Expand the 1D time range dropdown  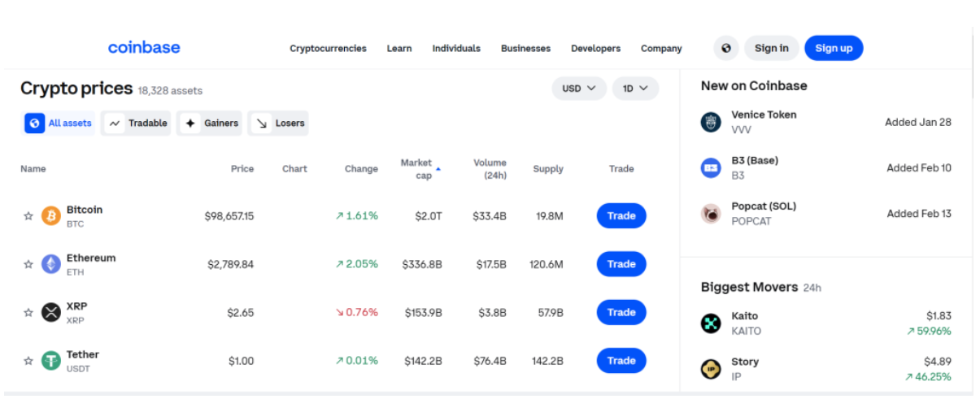pyautogui.click(x=635, y=89)
